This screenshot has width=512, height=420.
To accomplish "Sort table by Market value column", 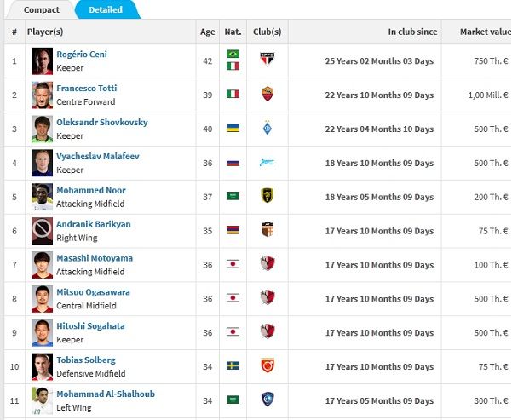I will point(485,32).
